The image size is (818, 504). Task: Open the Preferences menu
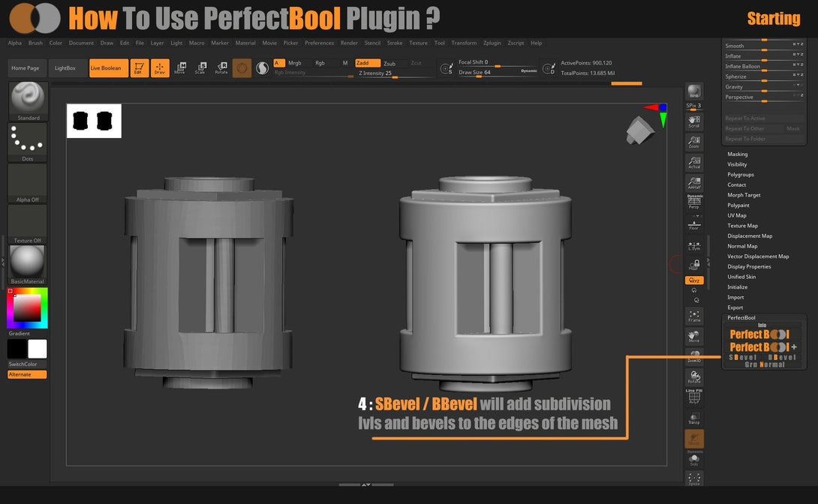[x=319, y=43]
